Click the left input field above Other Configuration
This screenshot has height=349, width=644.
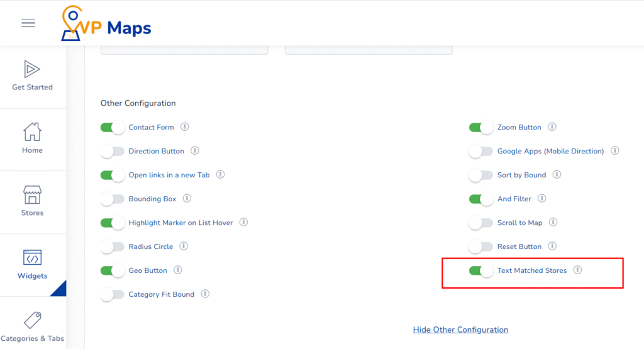184,50
